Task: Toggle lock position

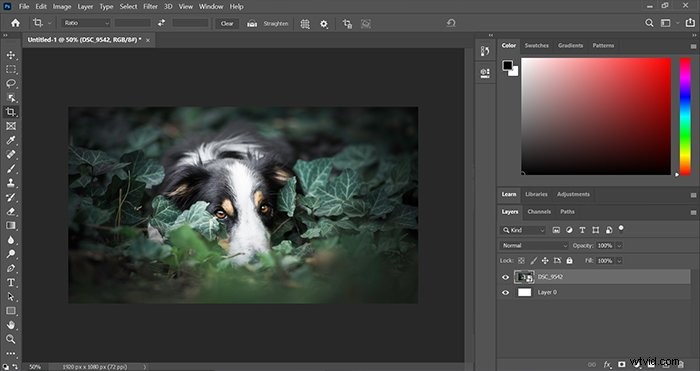Action: tap(545, 260)
